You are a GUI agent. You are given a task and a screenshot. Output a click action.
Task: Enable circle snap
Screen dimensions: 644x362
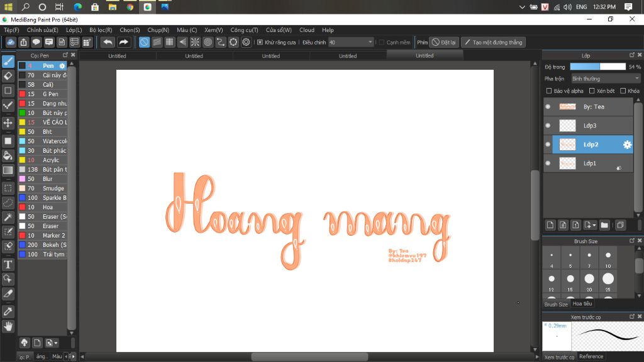pyautogui.click(x=208, y=42)
